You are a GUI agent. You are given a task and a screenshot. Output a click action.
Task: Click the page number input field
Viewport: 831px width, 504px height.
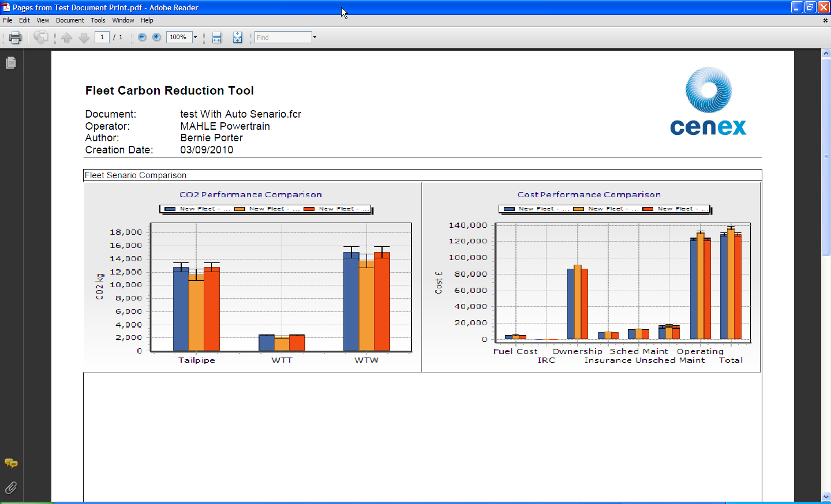click(x=102, y=37)
